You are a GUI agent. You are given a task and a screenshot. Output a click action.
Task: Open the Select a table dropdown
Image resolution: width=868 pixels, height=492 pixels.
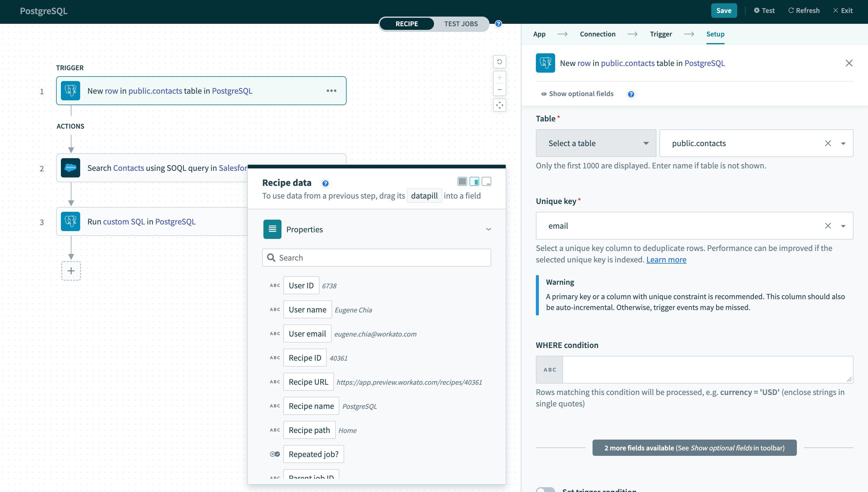(x=596, y=143)
